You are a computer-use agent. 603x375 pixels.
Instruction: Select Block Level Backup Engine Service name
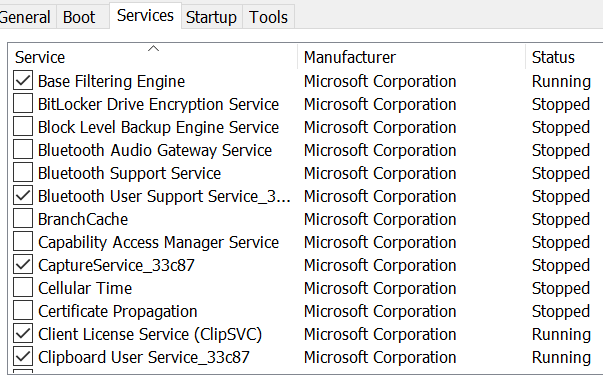(158, 128)
